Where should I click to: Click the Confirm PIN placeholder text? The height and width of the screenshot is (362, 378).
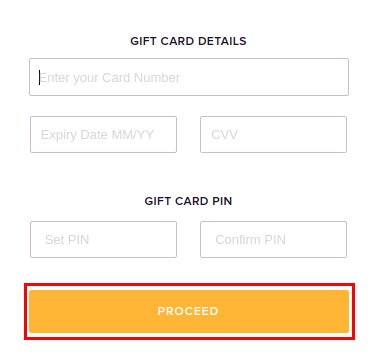(250, 240)
